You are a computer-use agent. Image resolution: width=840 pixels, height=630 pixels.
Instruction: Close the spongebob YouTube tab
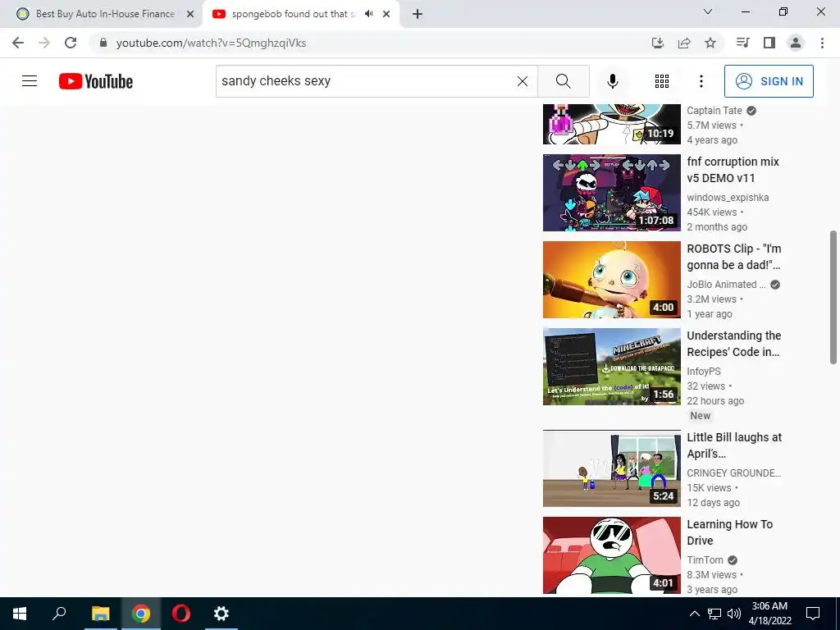pyautogui.click(x=386, y=14)
